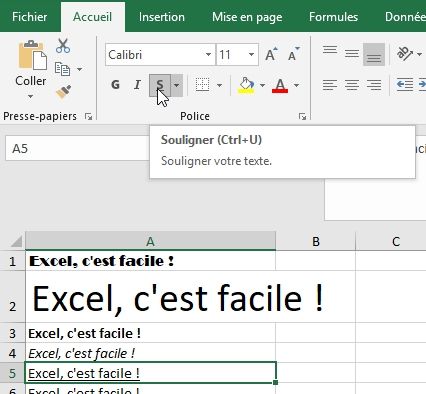This screenshot has height=394, width=426.
Task: Cut selection with the scissors icon
Action: [x=63, y=46]
